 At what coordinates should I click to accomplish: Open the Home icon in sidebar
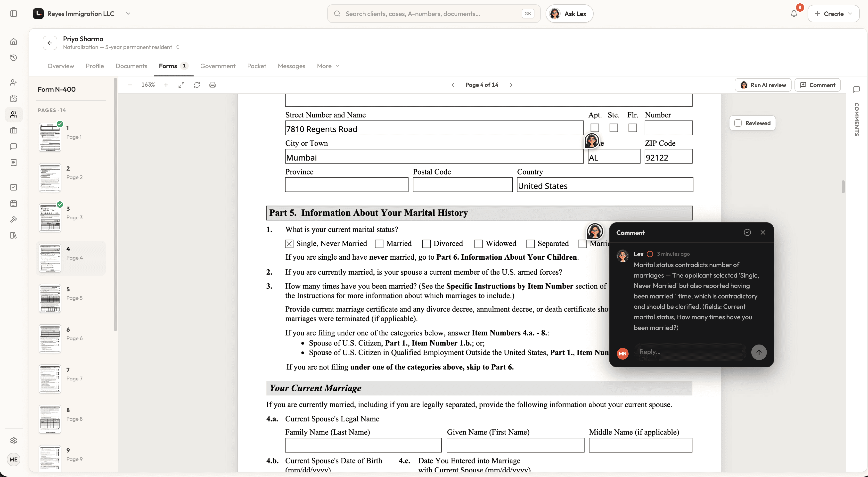click(x=14, y=41)
